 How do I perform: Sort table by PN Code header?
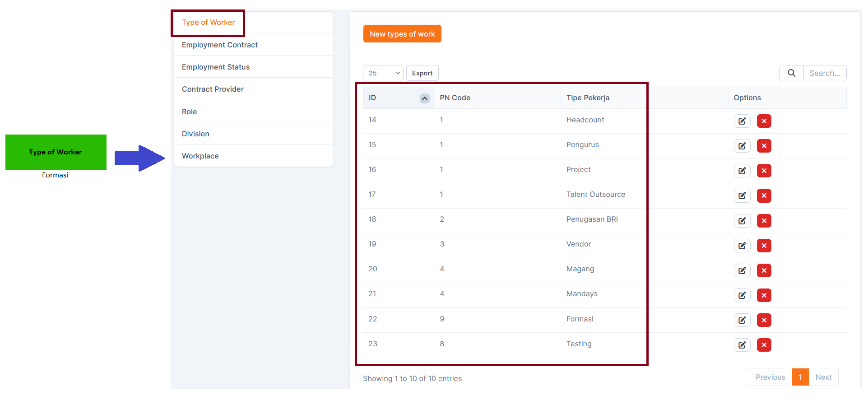click(455, 98)
